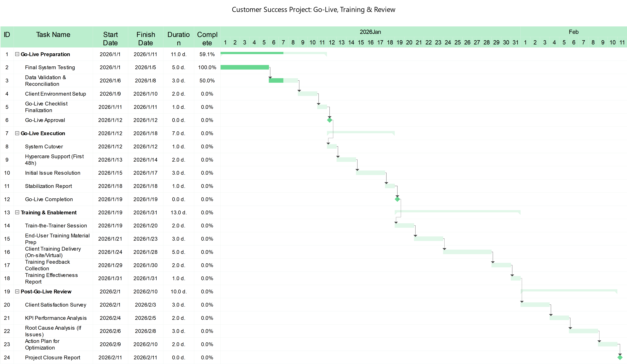Click the 100.0% complete value
This screenshot has width=627, height=364.
tap(207, 67)
